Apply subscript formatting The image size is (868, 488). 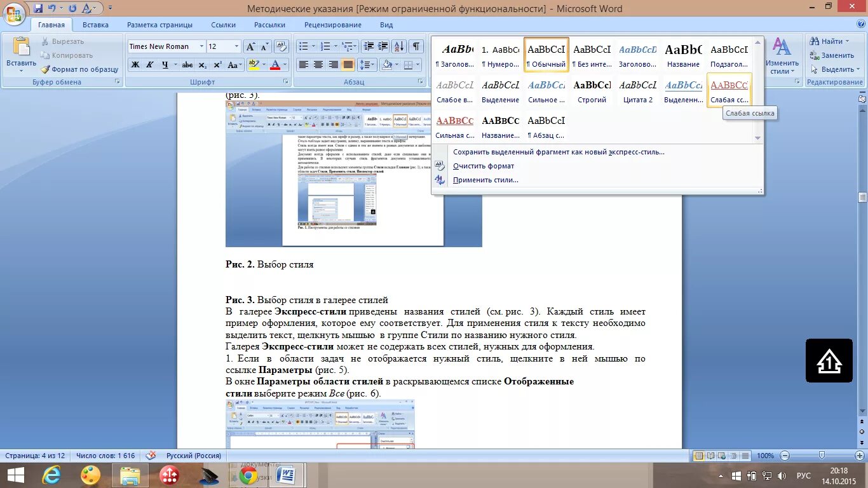coord(202,65)
